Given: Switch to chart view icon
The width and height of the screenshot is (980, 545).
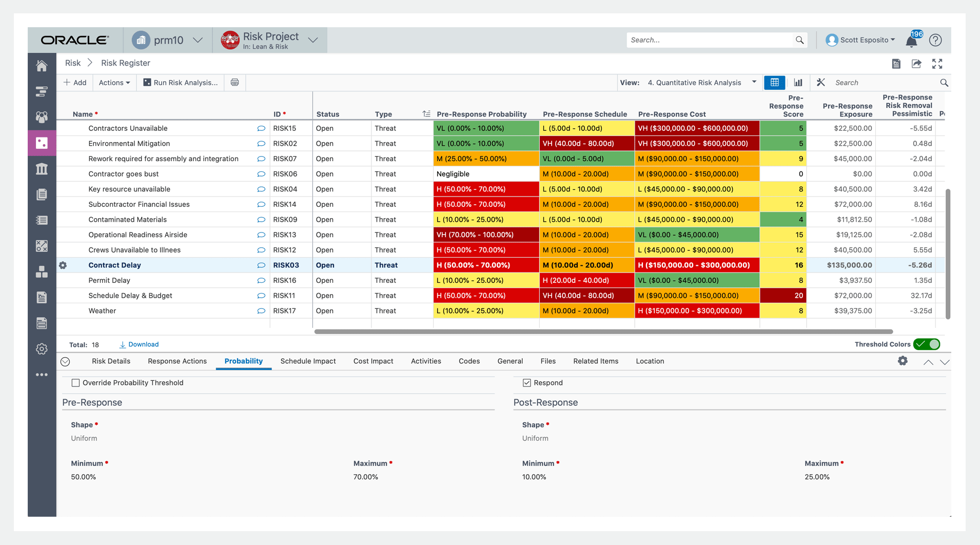Looking at the screenshot, I should (x=798, y=83).
